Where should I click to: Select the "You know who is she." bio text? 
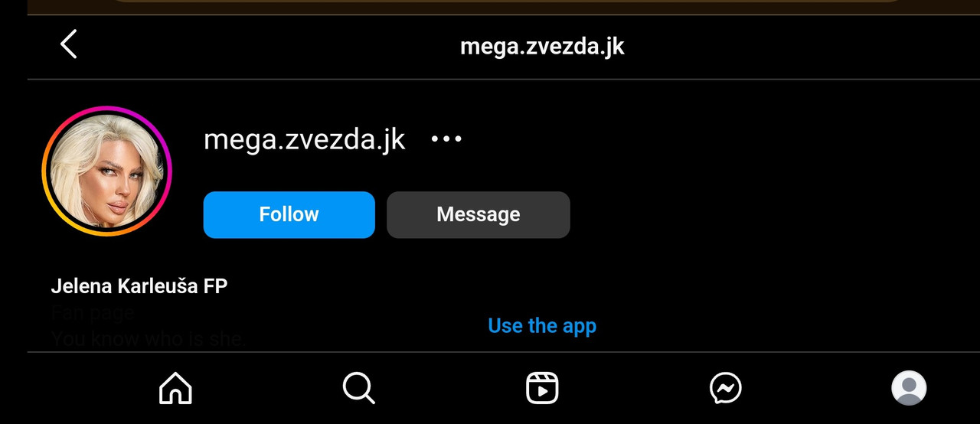[149, 338]
